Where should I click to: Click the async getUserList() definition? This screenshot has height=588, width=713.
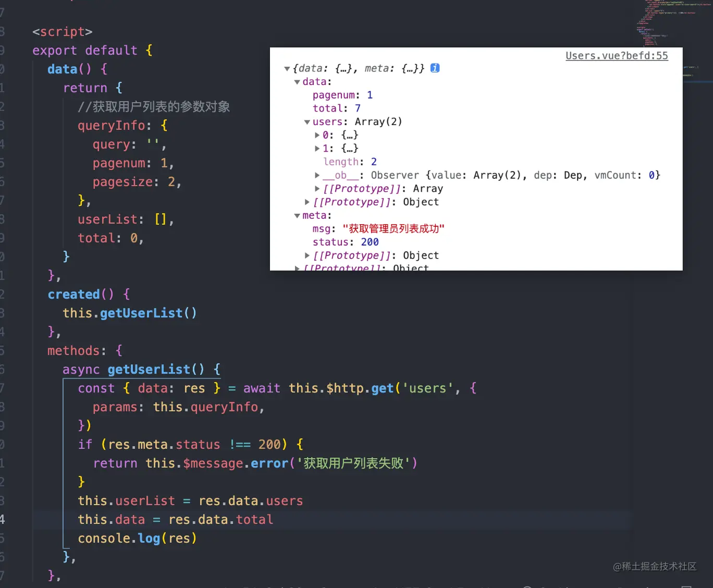pos(142,370)
